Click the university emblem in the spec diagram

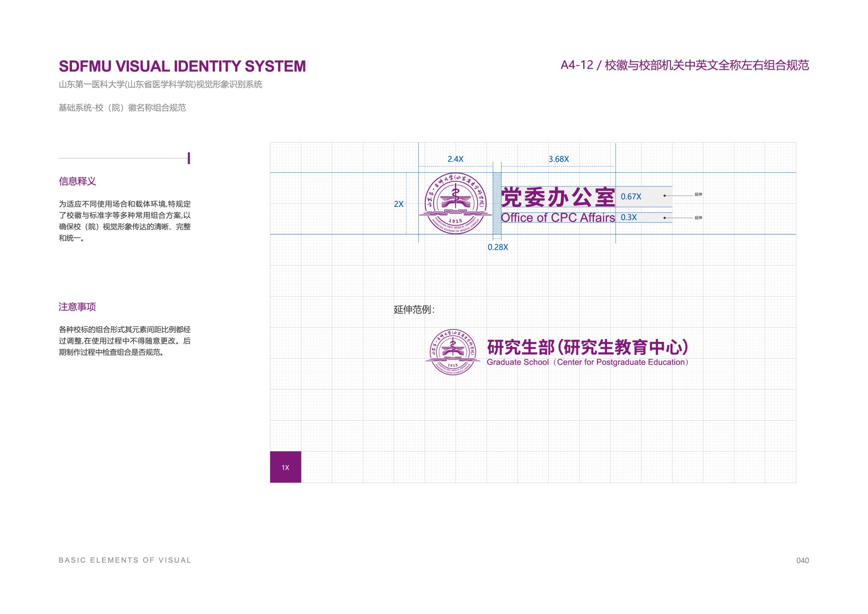(x=455, y=204)
